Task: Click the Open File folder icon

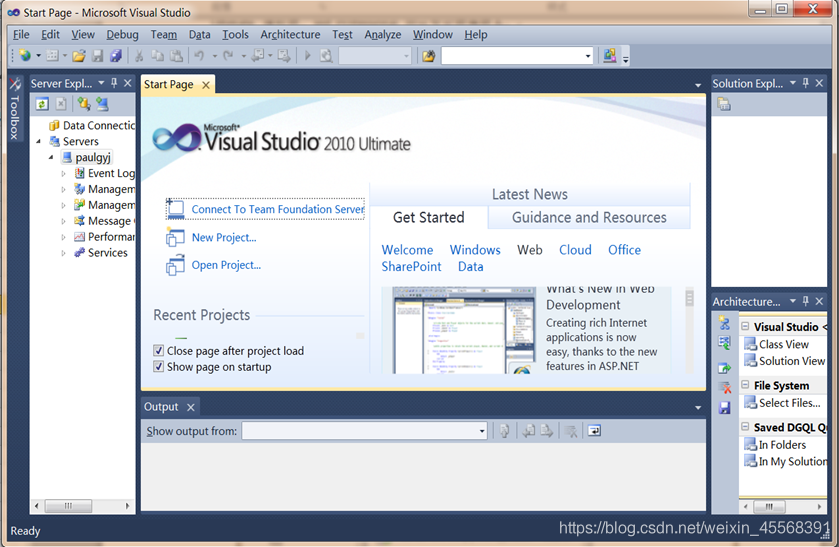Action: coord(79,56)
